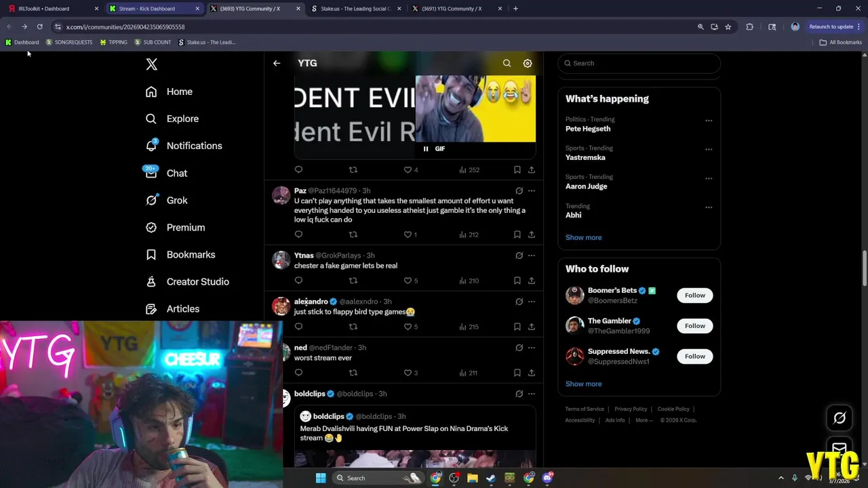Repost Paz's post
This screenshot has height=488, width=868.
(353, 235)
